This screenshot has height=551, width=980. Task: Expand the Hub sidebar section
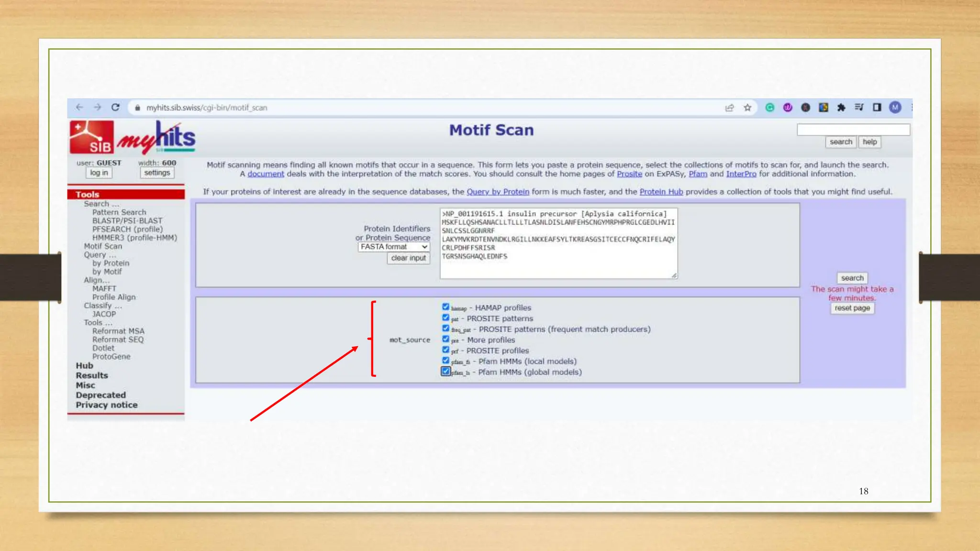(84, 365)
